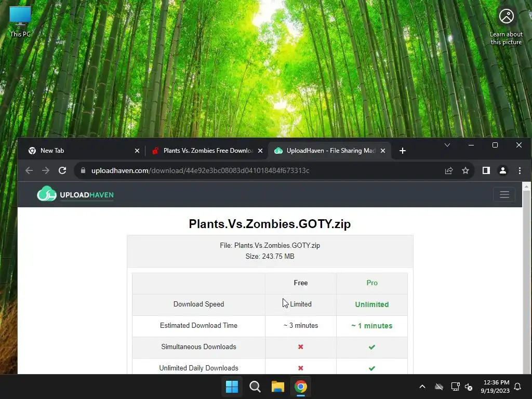Expand the UploadHaven hamburger menu
532x399 pixels.
point(504,194)
